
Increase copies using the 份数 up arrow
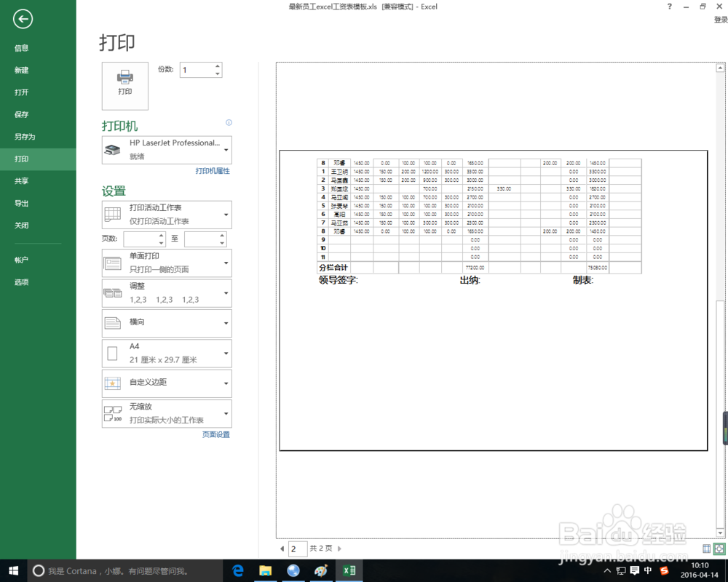coord(218,65)
